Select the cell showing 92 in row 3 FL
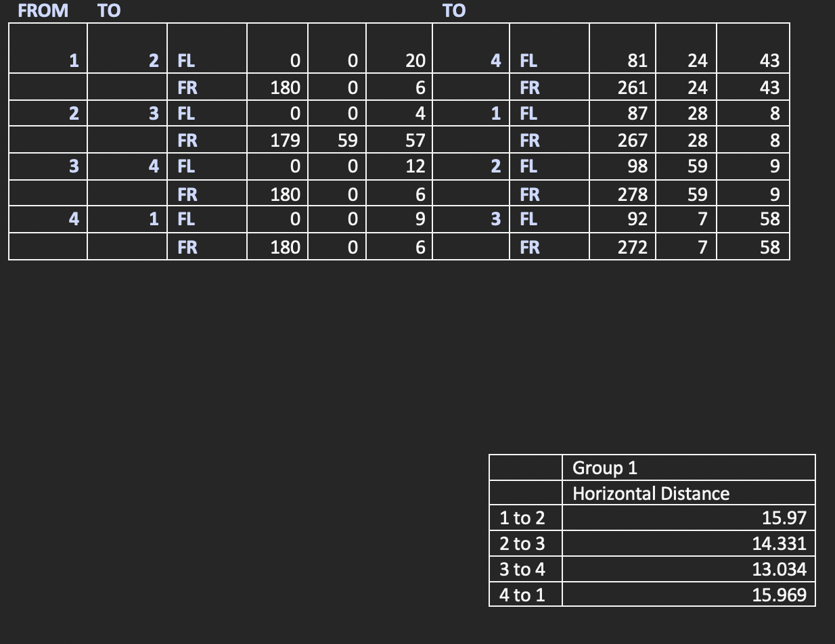 pos(635,220)
